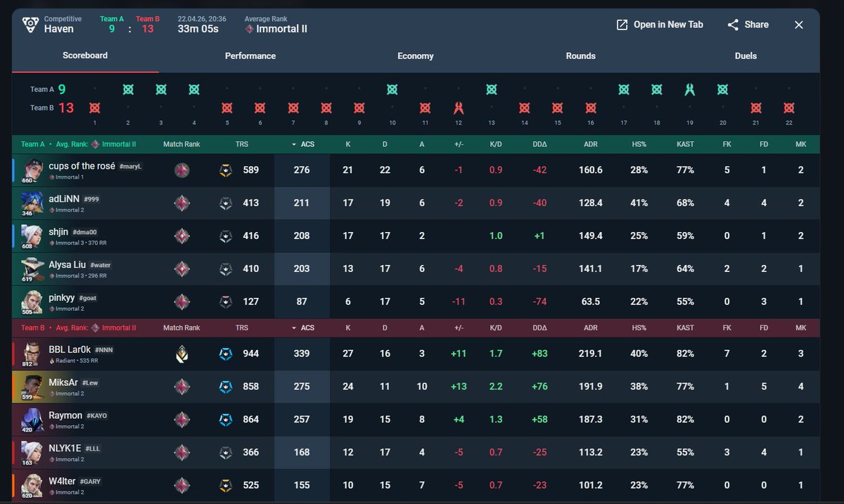Open MiksAr player profile
The image size is (844, 504).
click(x=64, y=382)
